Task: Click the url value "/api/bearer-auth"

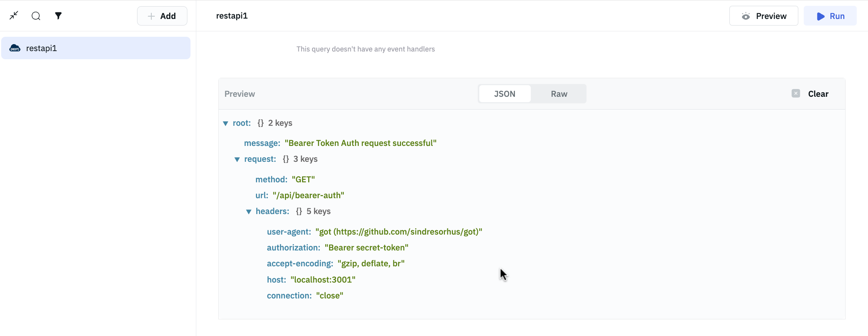Action: (308, 195)
